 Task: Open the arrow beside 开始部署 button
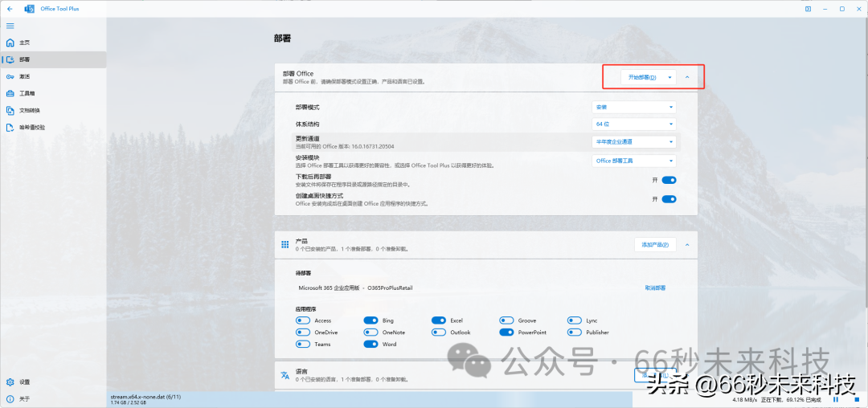click(x=669, y=77)
